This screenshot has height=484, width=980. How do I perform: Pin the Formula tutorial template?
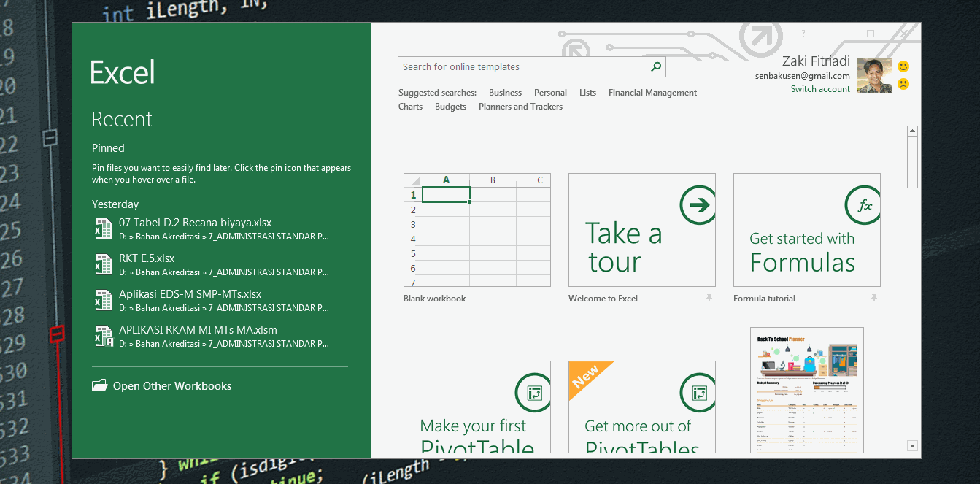(x=874, y=298)
